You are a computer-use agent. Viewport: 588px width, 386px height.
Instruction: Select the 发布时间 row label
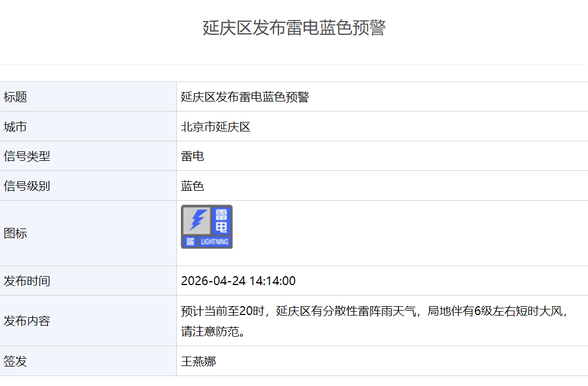pos(27,281)
